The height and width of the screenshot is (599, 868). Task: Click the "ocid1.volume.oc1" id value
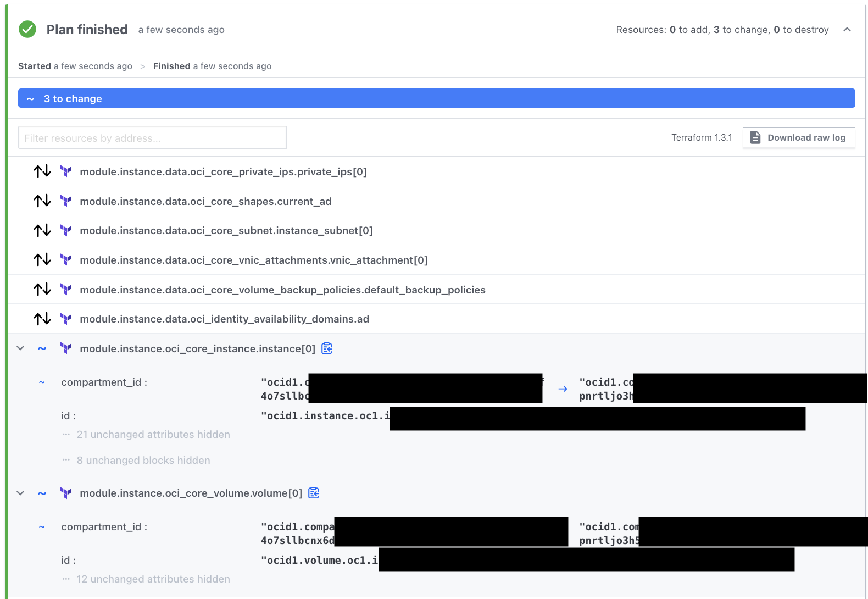320,561
